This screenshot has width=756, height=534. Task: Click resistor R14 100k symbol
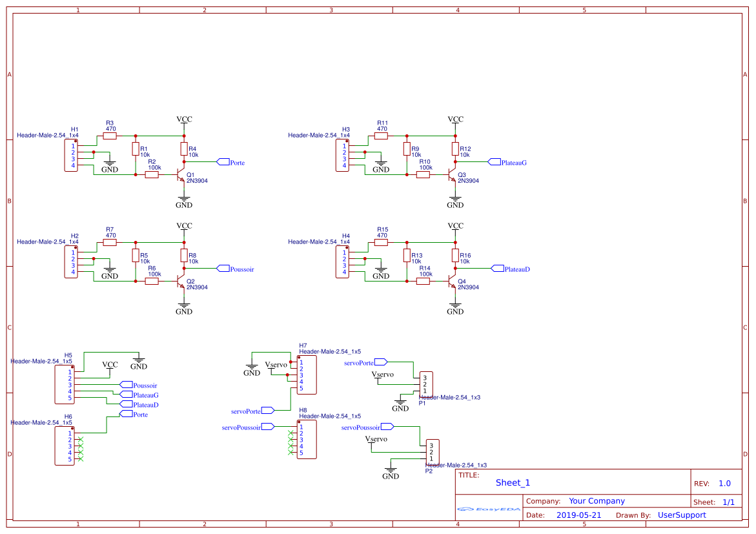(x=424, y=282)
